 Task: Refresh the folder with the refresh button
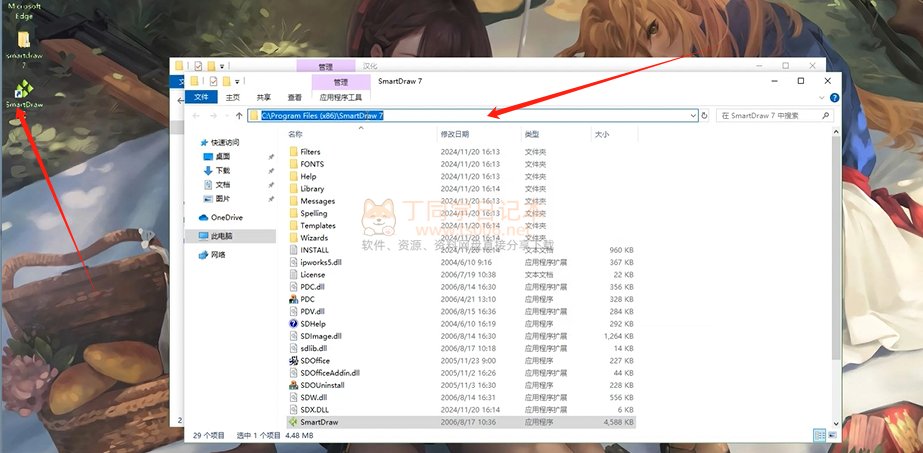click(705, 116)
